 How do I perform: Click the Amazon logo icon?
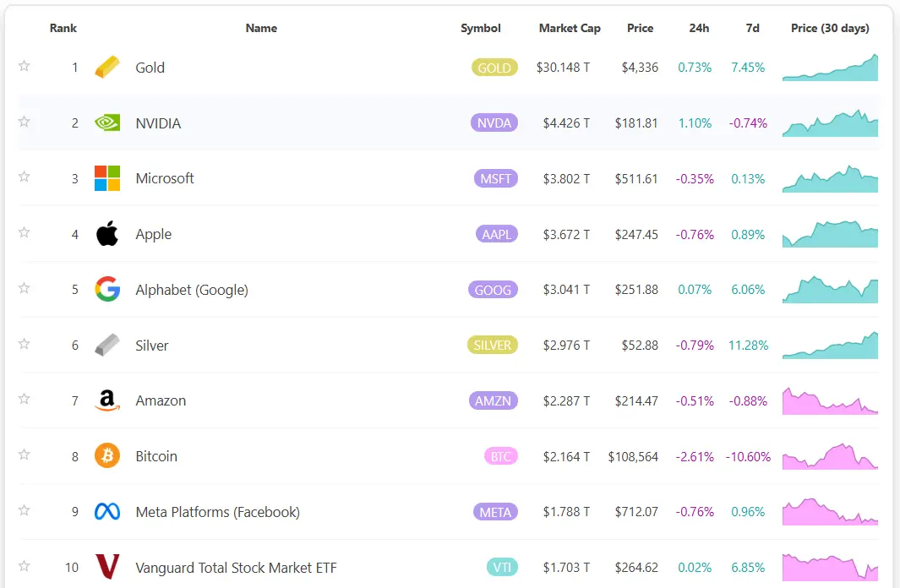click(107, 400)
